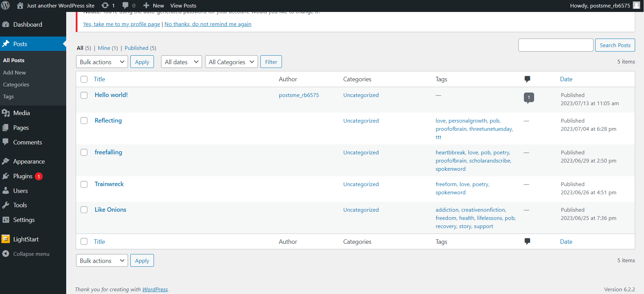
Task: Sort by the comments column header icon
Action: [527, 79]
